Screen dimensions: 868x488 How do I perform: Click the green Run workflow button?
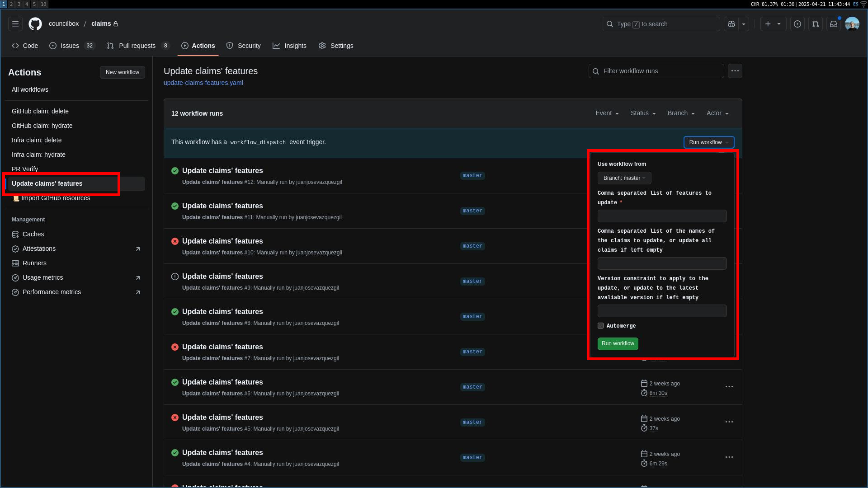(x=618, y=343)
